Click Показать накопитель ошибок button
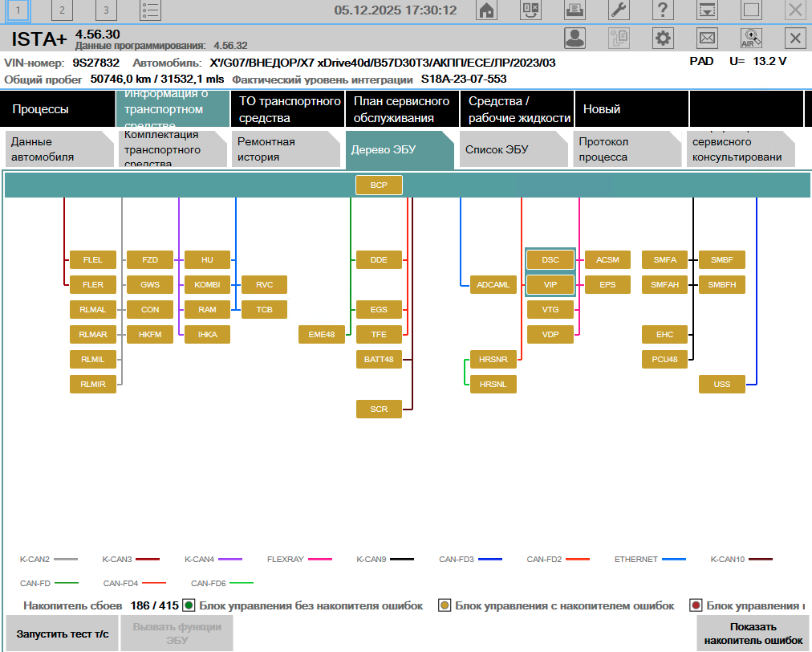This screenshot has height=652, width=812. tap(753, 634)
